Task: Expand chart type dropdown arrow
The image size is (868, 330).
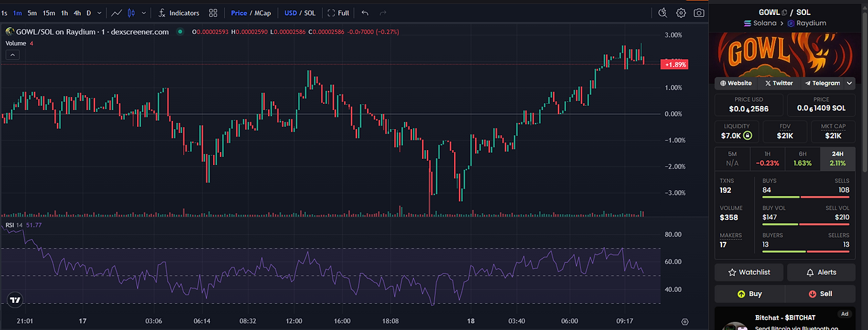Action: 143,13
